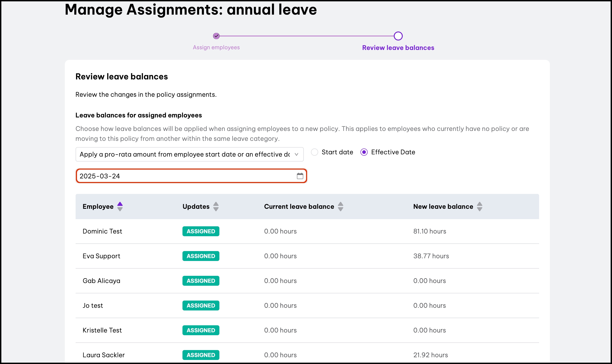This screenshot has width=612, height=364.
Task: Select the Start date radio button
Action: (x=315, y=152)
